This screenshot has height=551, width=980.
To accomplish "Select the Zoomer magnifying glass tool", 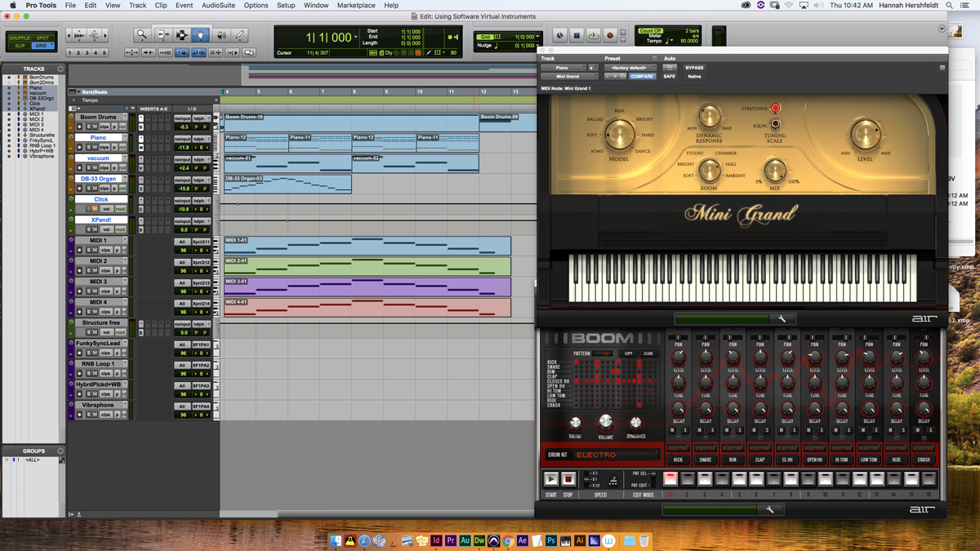I will (x=142, y=35).
